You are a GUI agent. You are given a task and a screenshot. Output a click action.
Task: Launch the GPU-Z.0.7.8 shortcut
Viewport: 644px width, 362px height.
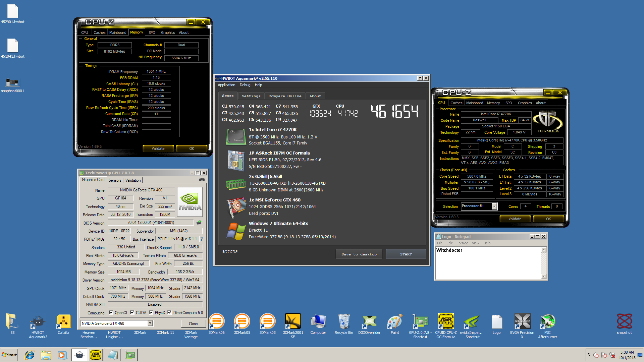(420, 326)
